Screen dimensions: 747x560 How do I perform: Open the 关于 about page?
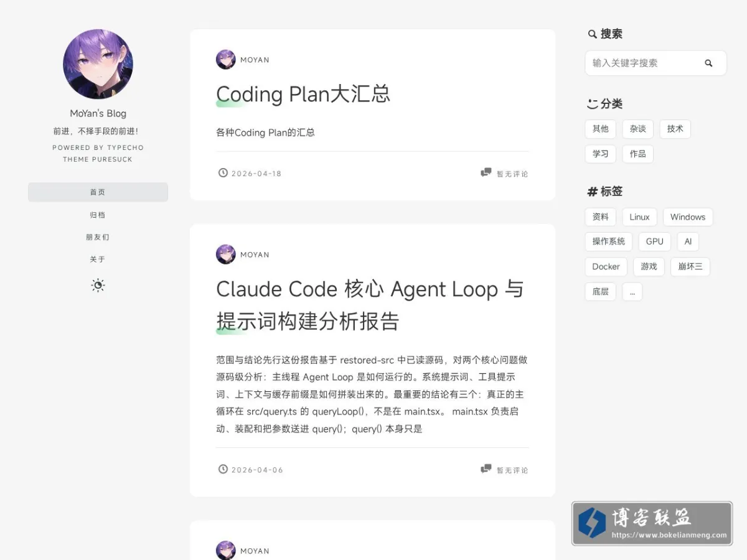[x=98, y=259]
